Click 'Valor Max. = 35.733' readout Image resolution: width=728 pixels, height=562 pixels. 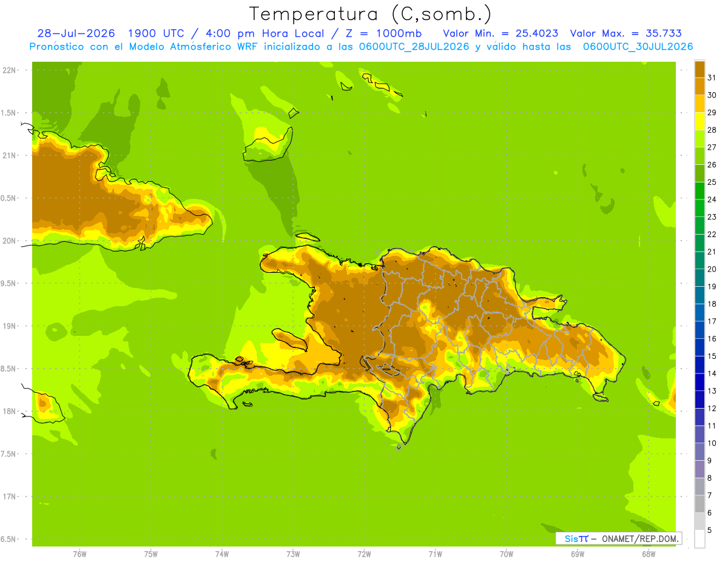tap(625, 33)
